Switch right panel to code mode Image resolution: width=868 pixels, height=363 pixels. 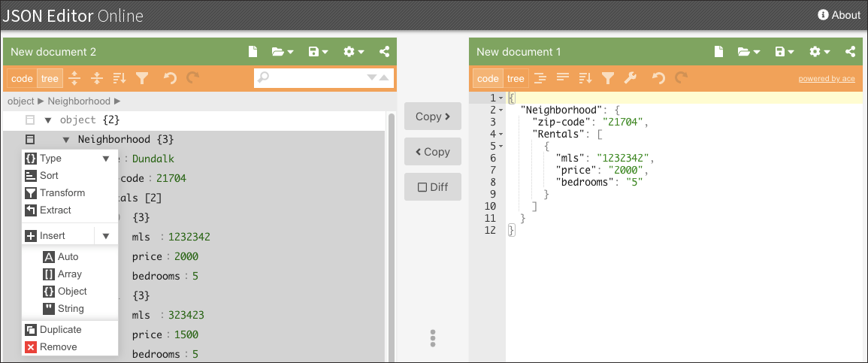coord(488,79)
